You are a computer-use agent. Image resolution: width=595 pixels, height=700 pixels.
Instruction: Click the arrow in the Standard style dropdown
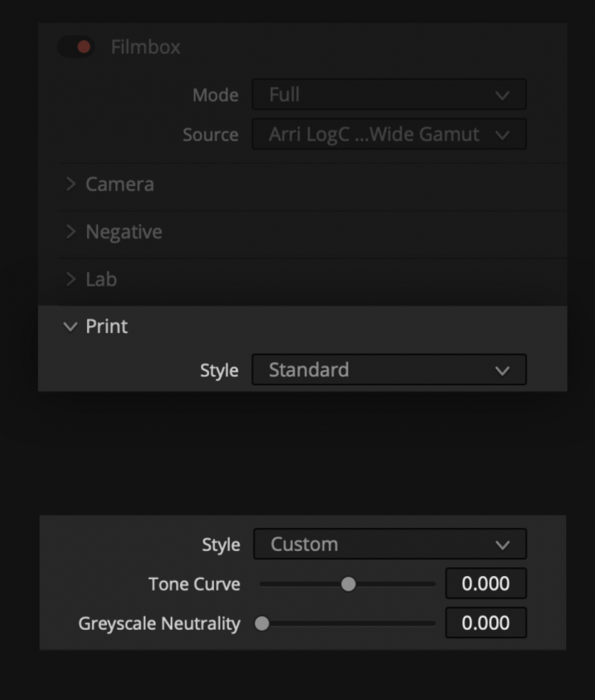[503, 370]
